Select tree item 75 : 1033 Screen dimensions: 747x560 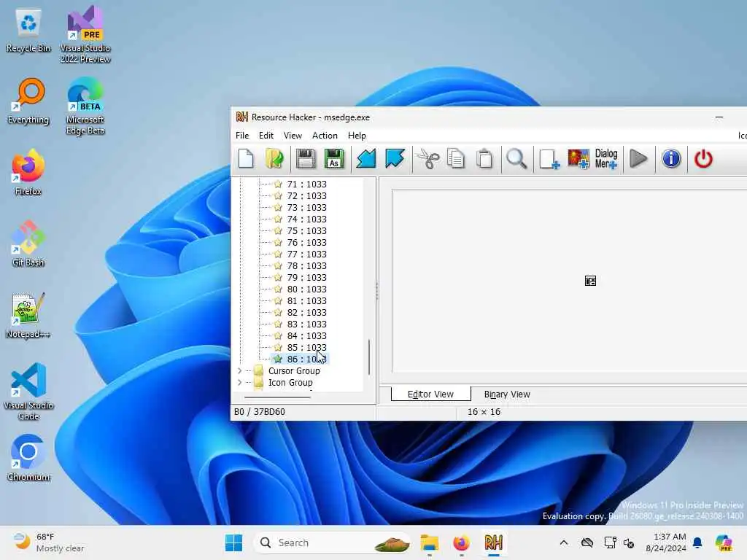pyautogui.click(x=306, y=231)
